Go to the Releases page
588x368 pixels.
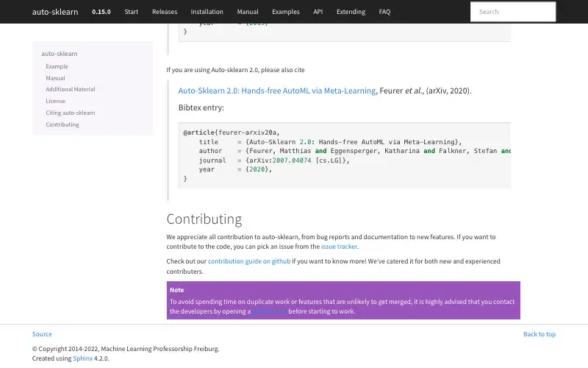coord(165,12)
